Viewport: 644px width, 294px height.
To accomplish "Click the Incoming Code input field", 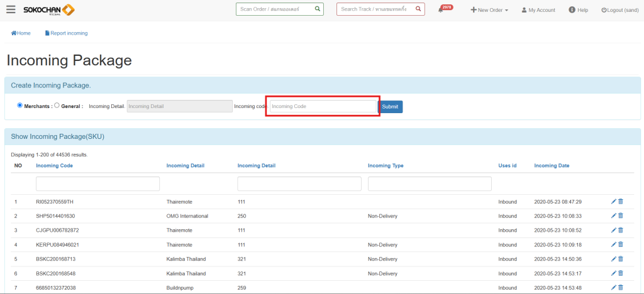I will coord(323,107).
